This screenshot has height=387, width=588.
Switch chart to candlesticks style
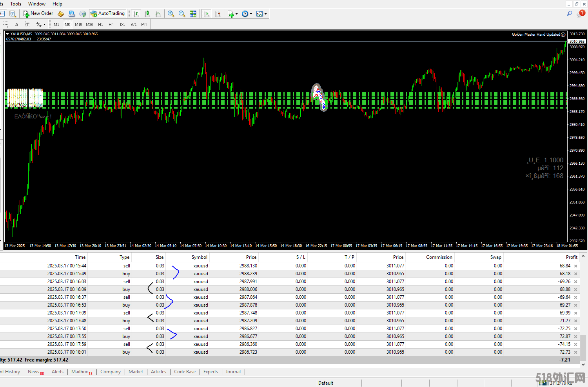click(x=147, y=14)
